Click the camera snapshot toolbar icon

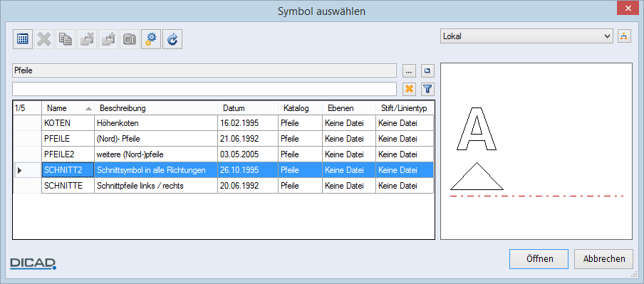(130, 39)
